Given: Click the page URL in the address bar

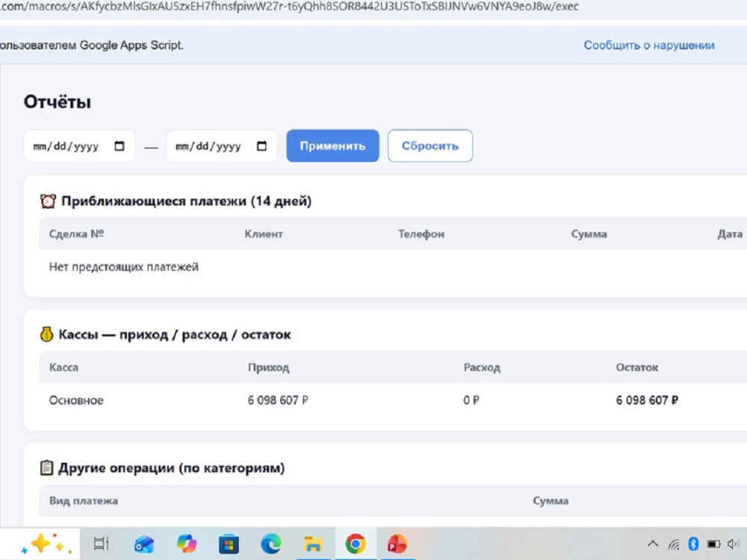Looking at the screenshot, I should point(289,7).
